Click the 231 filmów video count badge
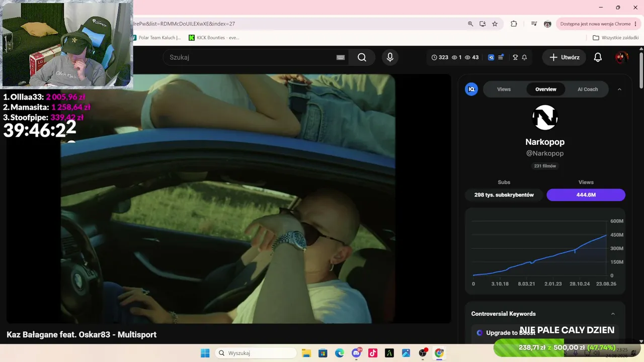Image resolution: width=644 pixels, height=362 pixels. (545, 166)
